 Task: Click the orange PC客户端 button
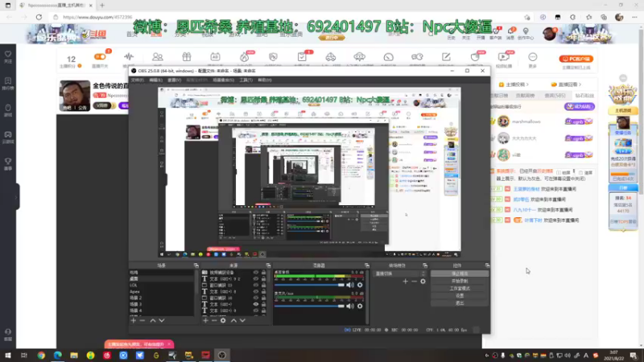coord(576,59)
